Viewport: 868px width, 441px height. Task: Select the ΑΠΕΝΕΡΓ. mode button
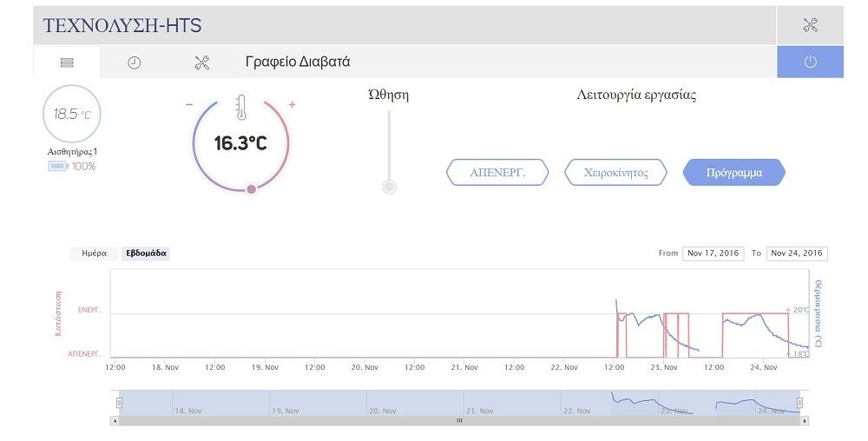point(497,173)
